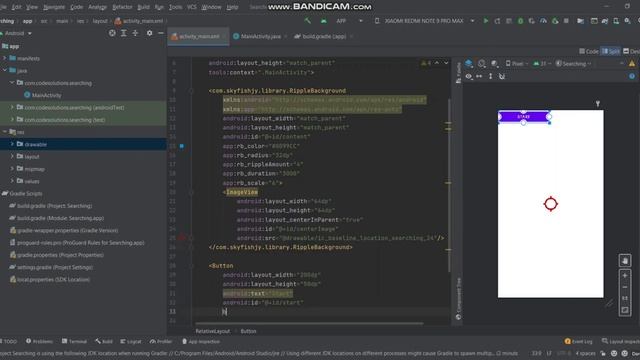Click the horizontal constraint arrows icon
The width and height of the screenshot is (640, 360).
click(479, 76)
